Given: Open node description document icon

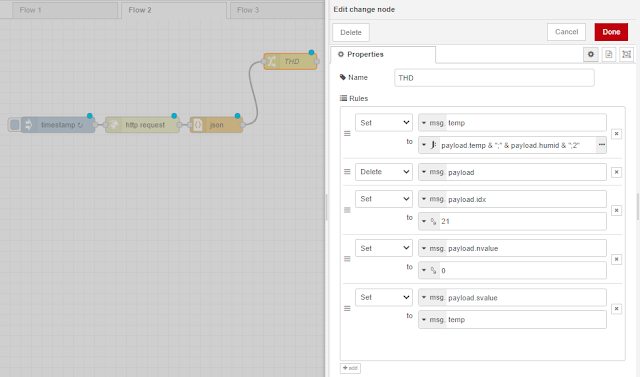Looking at the screenshot, I should coord(609,54).
